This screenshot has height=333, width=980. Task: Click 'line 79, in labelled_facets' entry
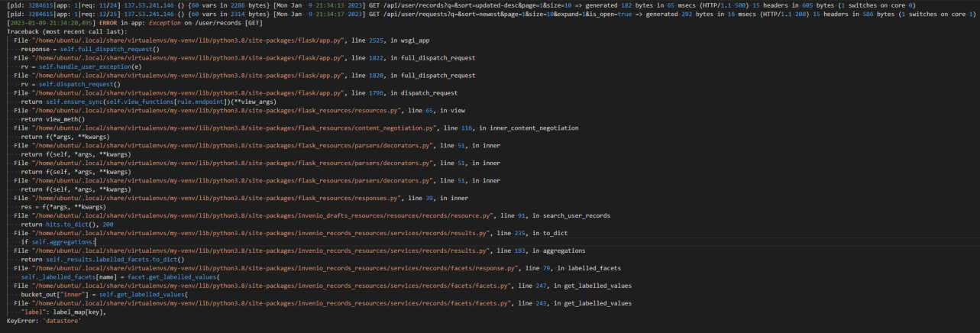click(572, 268)
